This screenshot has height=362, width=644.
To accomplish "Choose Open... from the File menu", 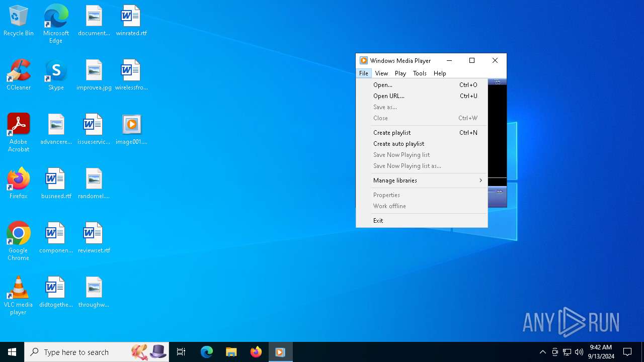I will tap(422, 85).
